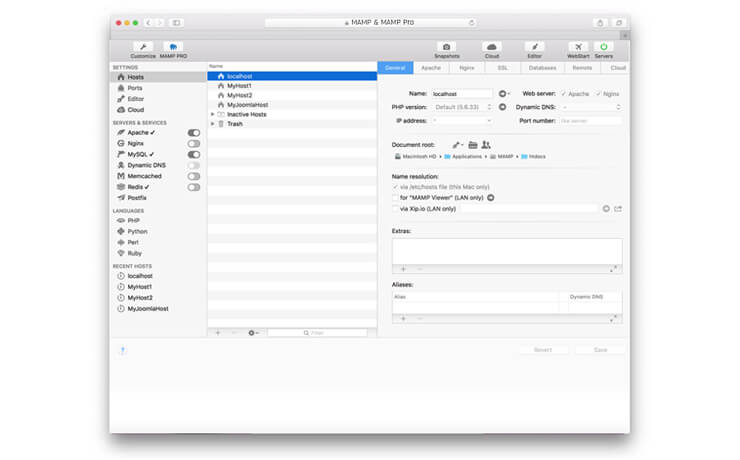This screenshot has width=740, height=460.
Task: Click the host Name input field
Action: [462, 94]
